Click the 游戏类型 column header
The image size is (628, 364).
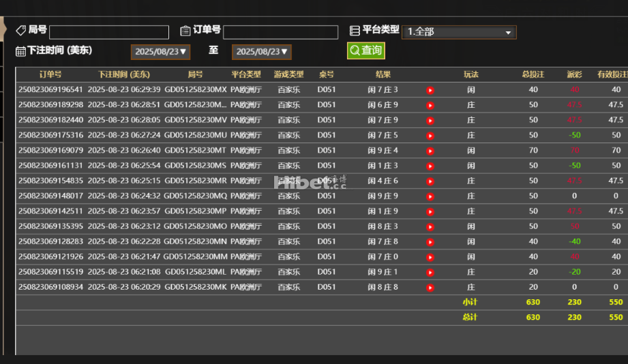point(288,74)
